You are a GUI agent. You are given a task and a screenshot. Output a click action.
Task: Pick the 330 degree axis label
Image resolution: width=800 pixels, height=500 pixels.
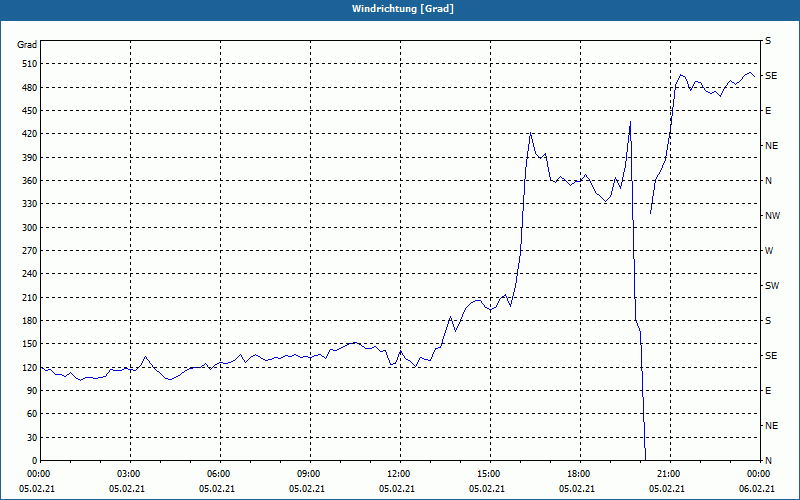30,204
